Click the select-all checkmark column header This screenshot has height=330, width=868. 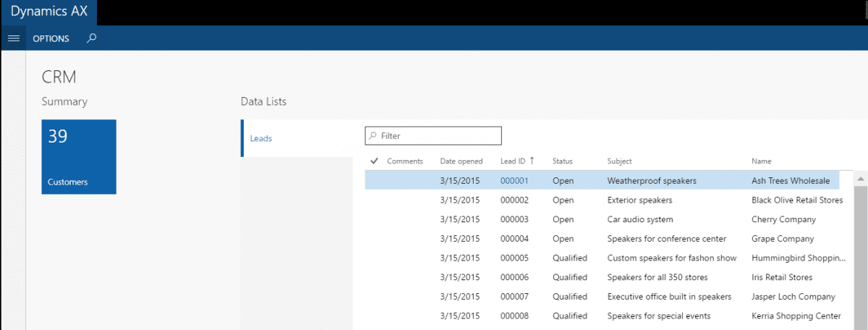(374, 161)
